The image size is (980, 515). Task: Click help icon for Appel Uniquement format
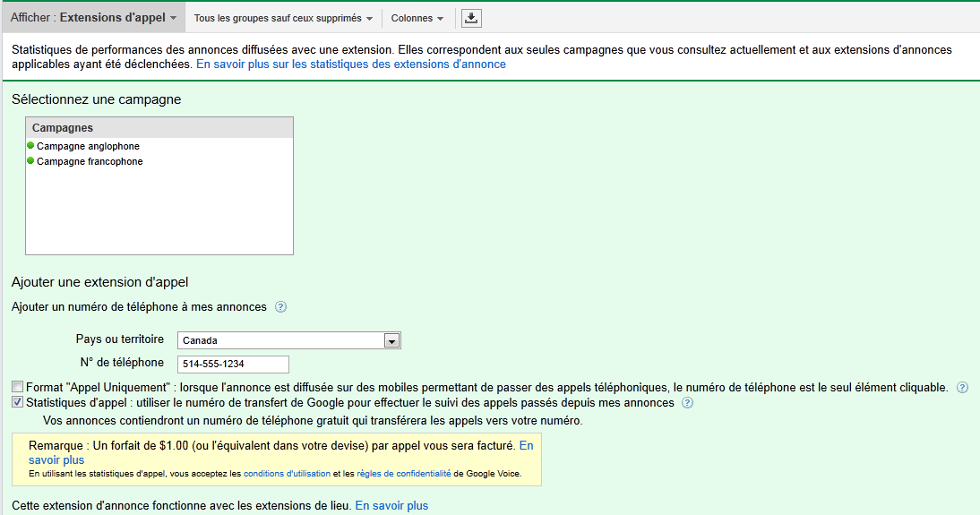[962, 388]
